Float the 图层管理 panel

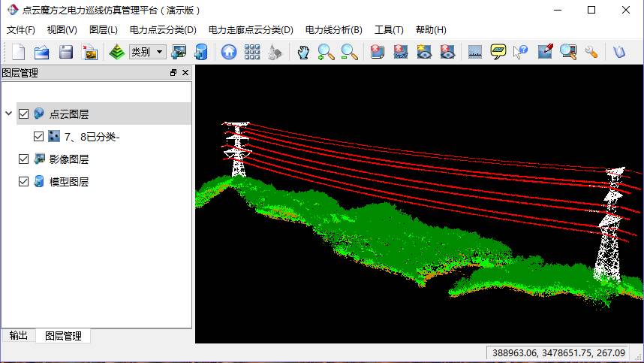[173, 73]
